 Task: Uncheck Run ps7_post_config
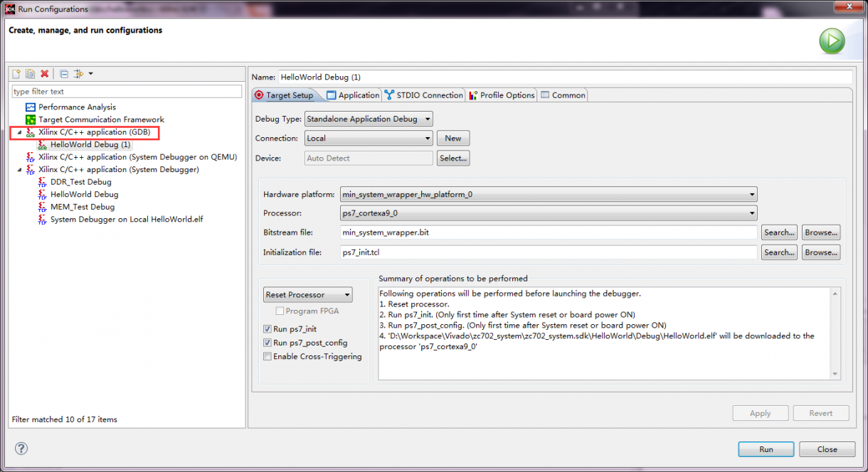tap(268, 343)
